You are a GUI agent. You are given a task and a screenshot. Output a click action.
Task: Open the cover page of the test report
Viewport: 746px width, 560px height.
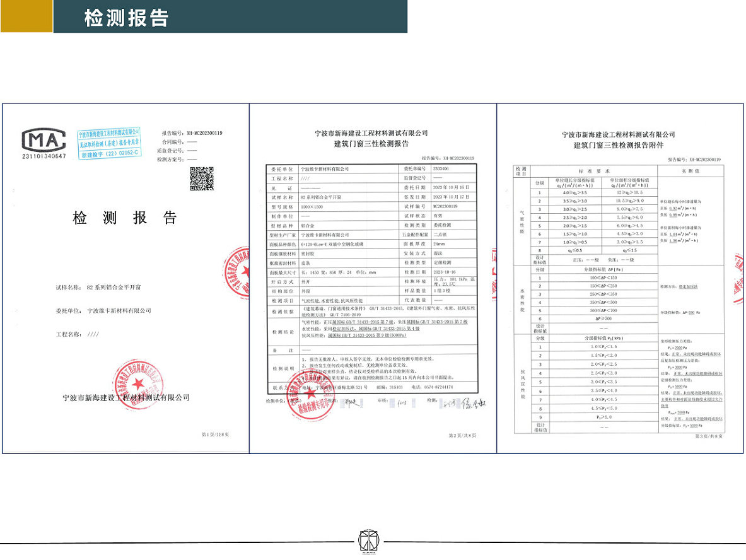(126, 278)
